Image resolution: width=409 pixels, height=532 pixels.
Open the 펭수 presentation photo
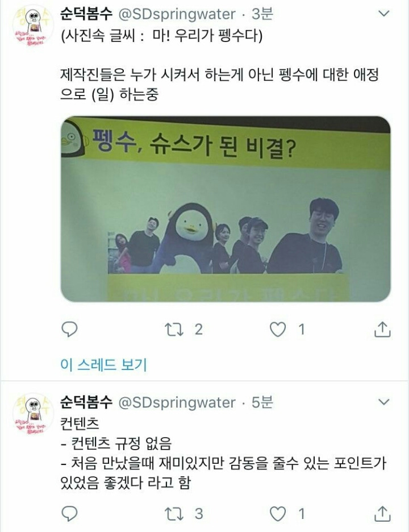[226, 209]
